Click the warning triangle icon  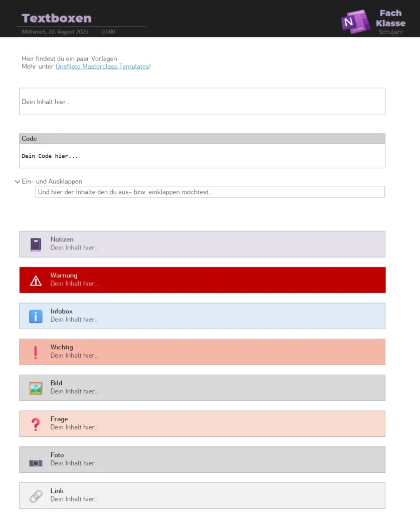pos(36,281)
